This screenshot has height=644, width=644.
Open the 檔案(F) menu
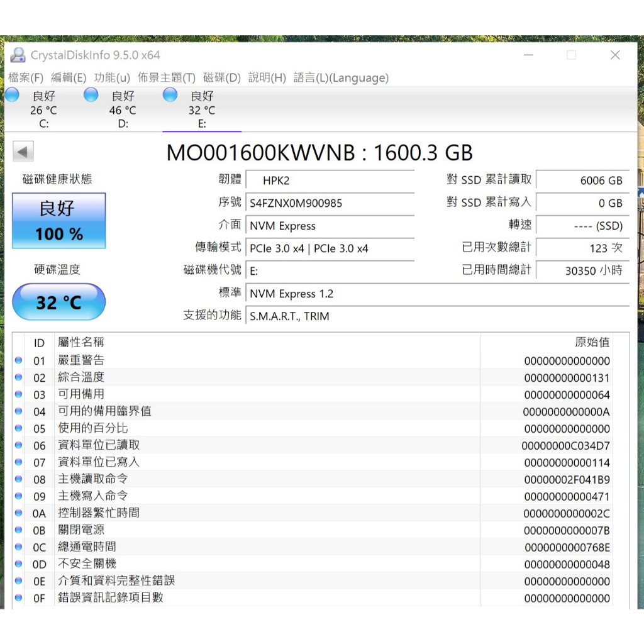[26, 78]
